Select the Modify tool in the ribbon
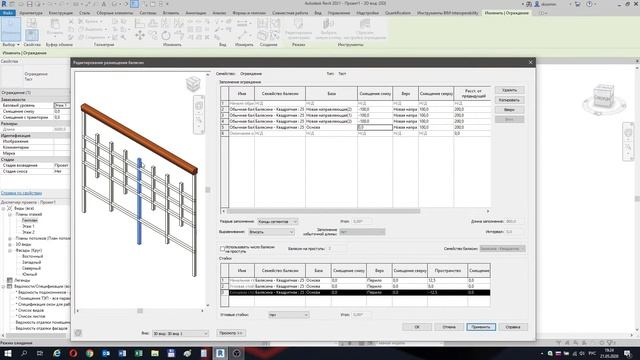Image resolution: width=640 pixels, height=360 pixels. (11, 29)
